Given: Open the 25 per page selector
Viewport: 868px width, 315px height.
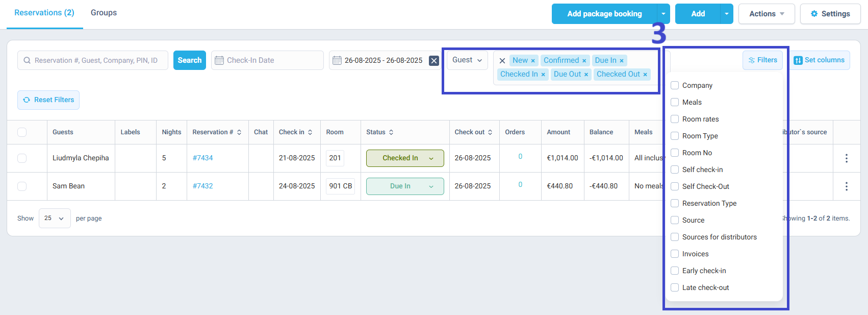Looking at the screenshot, I should coord(55,218).
